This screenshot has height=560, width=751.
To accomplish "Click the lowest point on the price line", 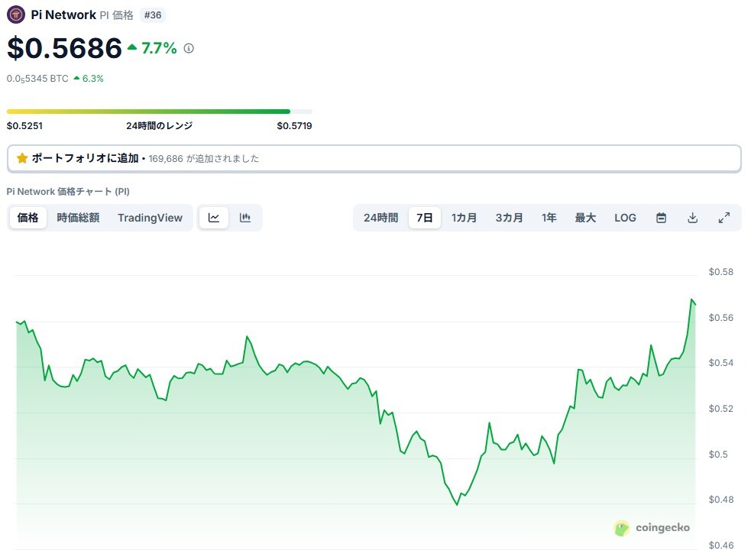I will (457, 504).
